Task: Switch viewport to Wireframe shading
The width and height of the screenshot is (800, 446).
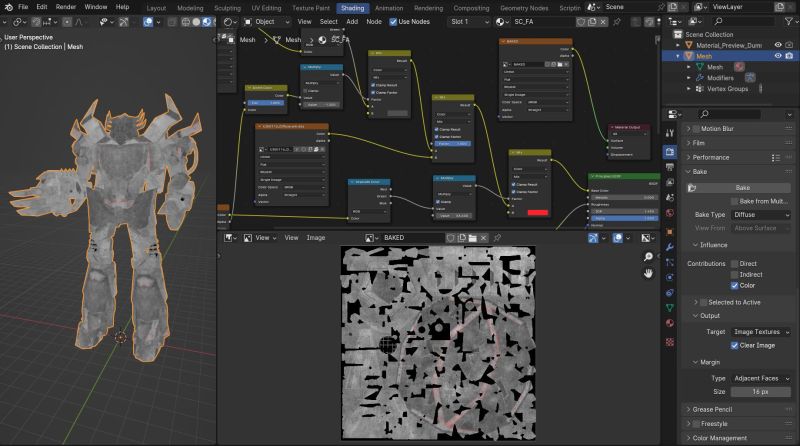Action: [x=186, y=22]
